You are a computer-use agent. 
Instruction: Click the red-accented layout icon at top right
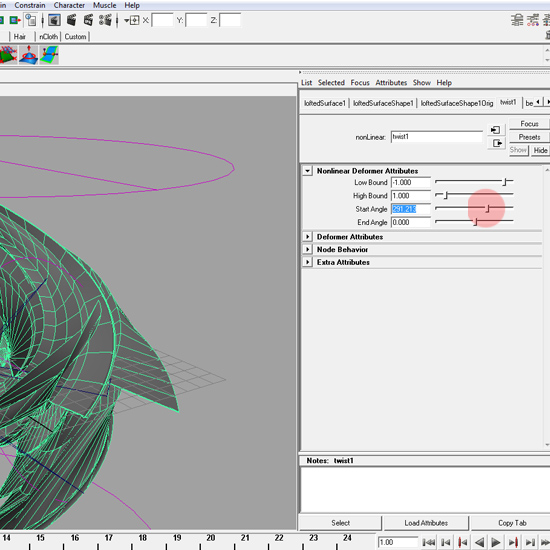point(533,20)
